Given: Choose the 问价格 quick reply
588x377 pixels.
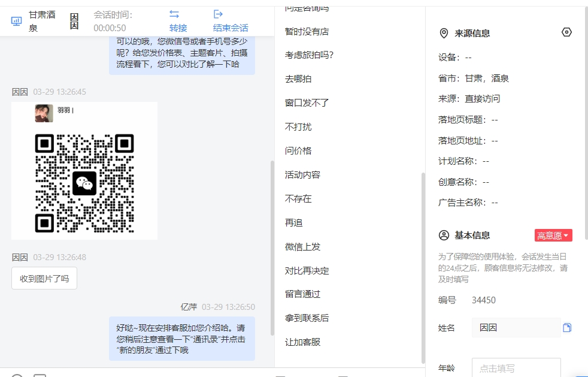Looking at the screenshot, I should [x=298, y=150].
